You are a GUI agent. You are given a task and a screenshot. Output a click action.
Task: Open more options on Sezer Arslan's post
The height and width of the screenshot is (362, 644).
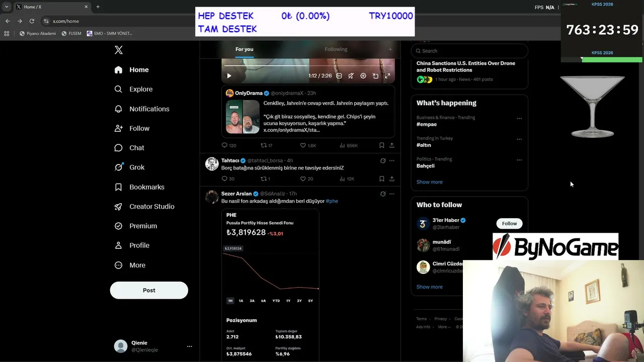(392, 194)
